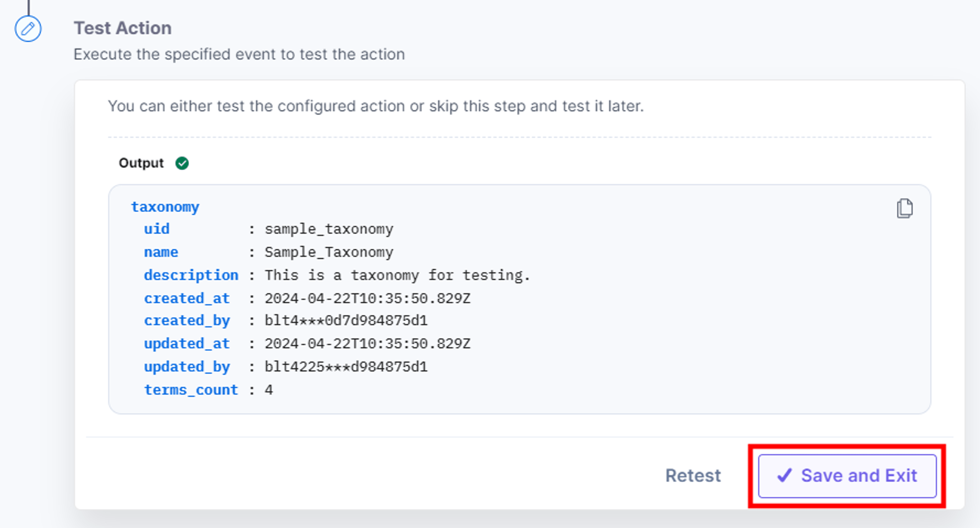Click the taxonomy root key in output
Viewport: 980px width, 528px height.
tap(165, 207)
